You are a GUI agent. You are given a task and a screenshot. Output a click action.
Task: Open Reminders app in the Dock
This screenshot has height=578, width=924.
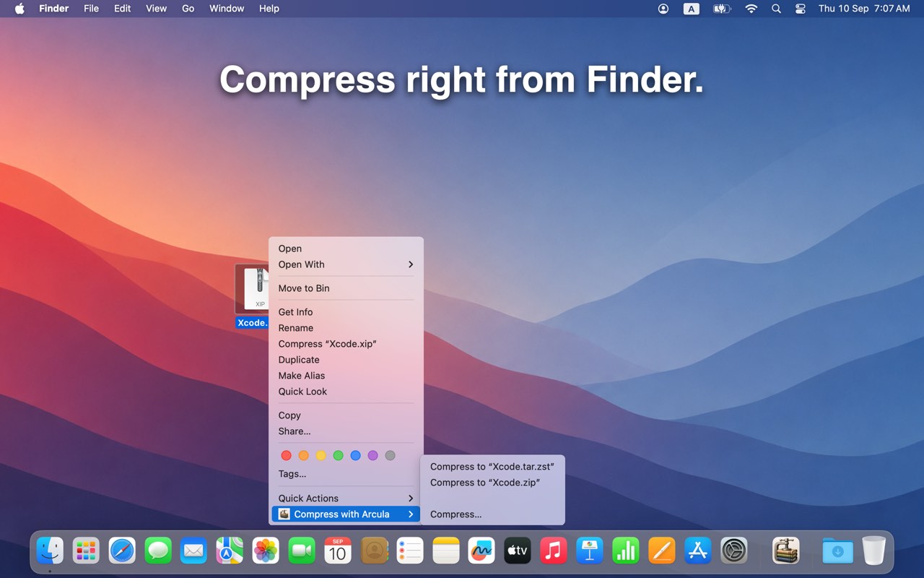tap(410, 551)
